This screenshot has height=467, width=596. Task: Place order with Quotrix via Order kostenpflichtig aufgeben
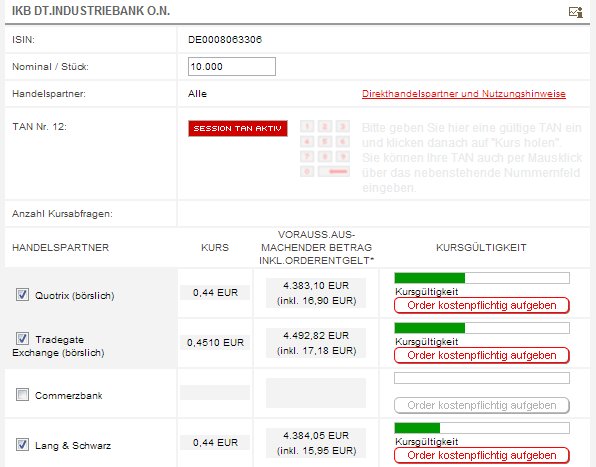(x=482, y=306)
